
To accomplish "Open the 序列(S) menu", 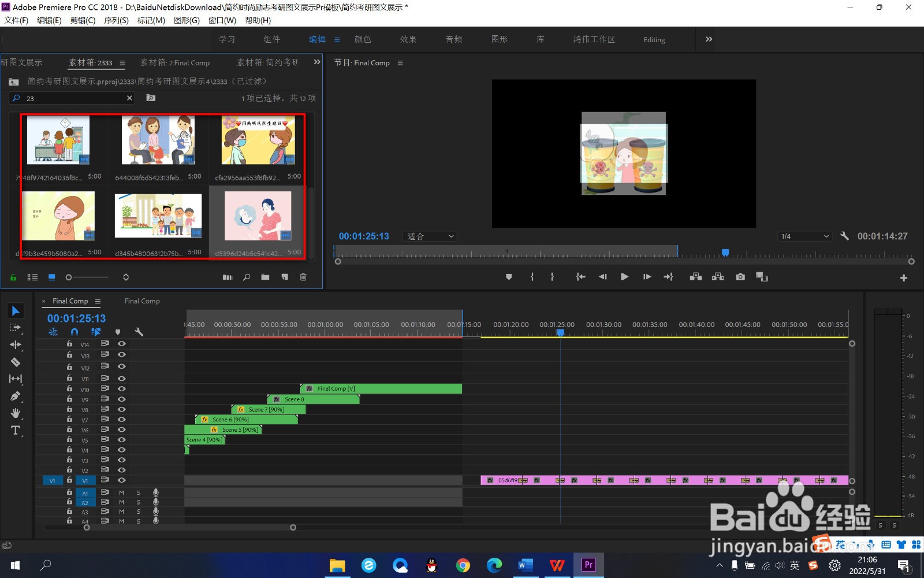I will (117, 20).
